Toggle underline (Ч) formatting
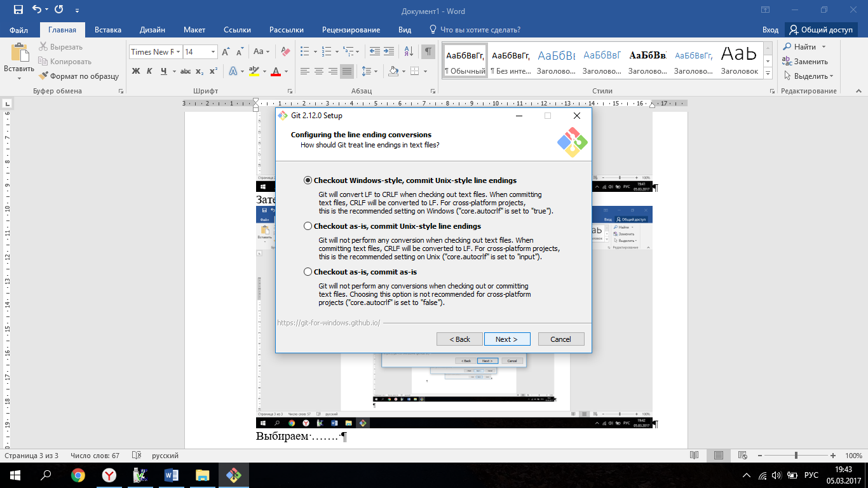868x488 pixels. (164, 71)
